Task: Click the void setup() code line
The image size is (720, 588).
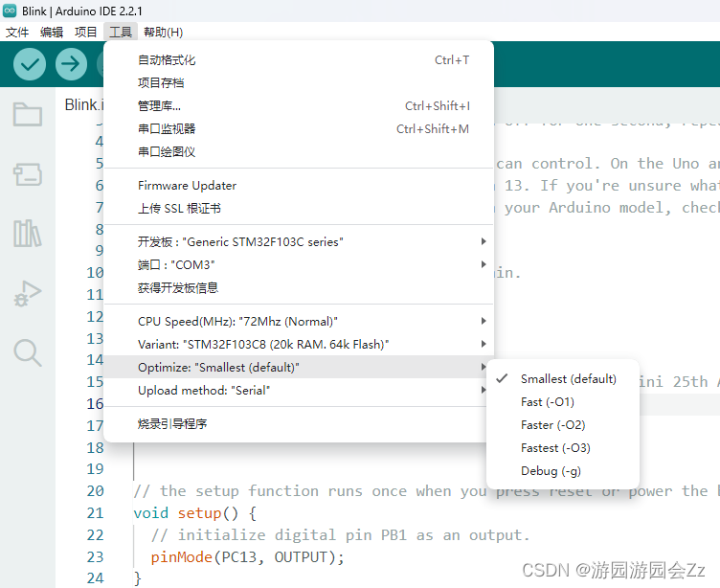Action: [194, 513]
